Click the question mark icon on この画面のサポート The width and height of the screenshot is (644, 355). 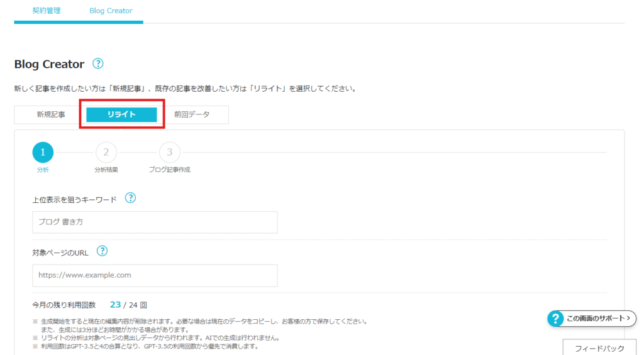[555, 319]
